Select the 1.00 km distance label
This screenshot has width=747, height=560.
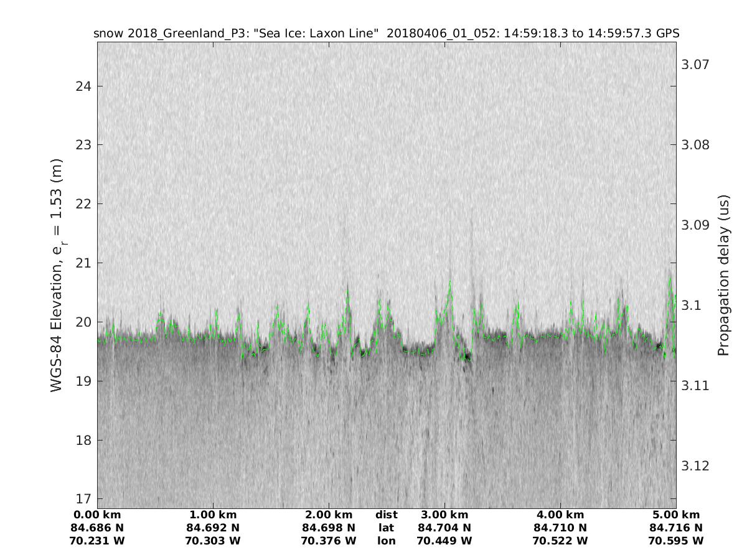pyautogui.click(x=214, y=515)
